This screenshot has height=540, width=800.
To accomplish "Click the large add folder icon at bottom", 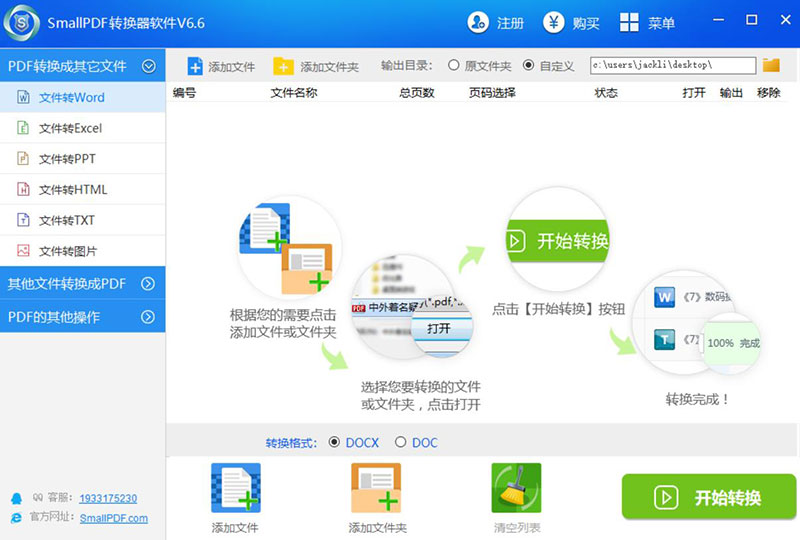I will [x=376, y=487].
